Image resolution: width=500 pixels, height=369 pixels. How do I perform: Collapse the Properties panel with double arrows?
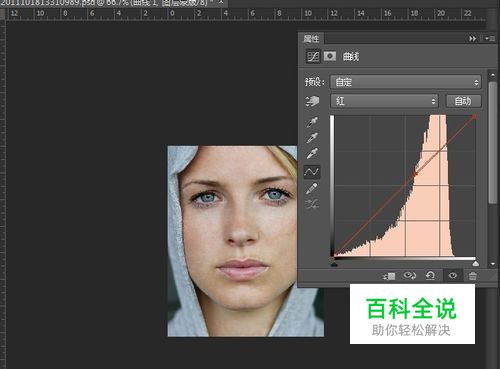[472, 39]
